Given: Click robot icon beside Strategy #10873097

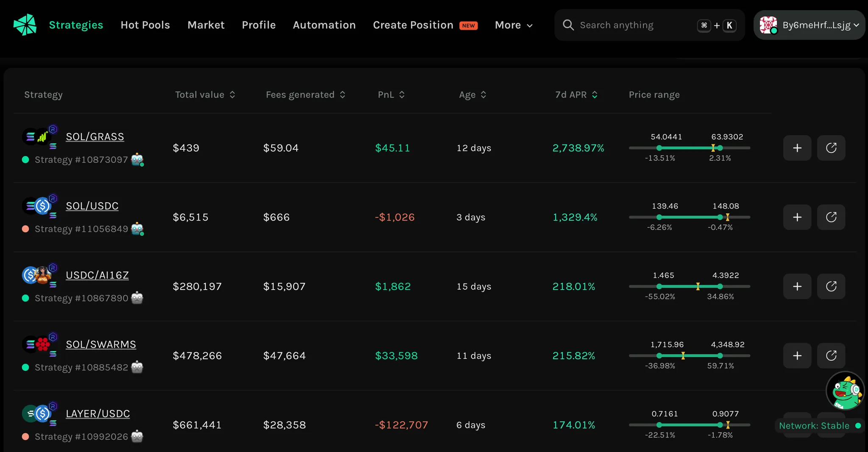Looking at the screenshot, I should point(137,159).
